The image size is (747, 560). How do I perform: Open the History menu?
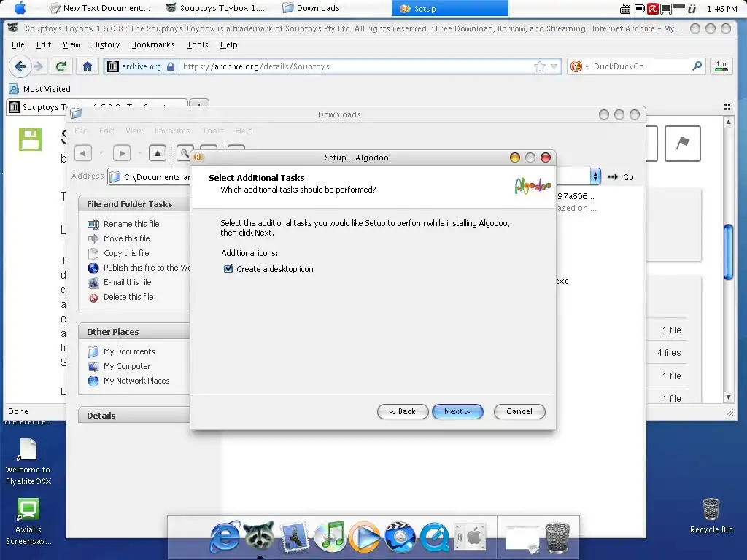click(106, 44)
